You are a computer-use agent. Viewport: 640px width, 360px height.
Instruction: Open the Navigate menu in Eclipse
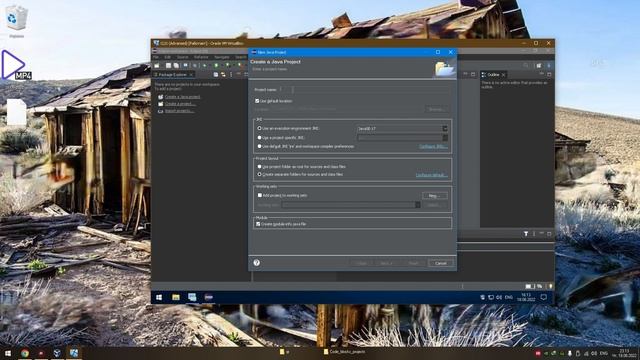pyautogui.click(x=222, y=57)
